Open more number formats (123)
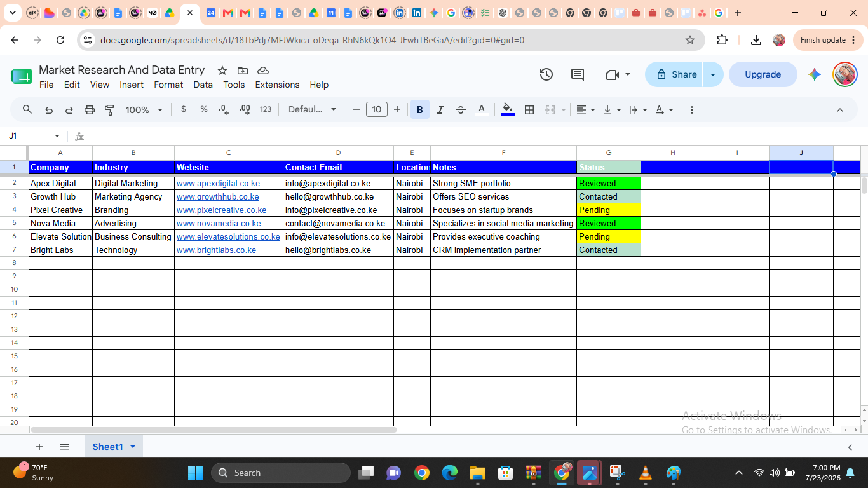Image resolution: width=868 pixels, height=488 pixels. pos(266,109)
